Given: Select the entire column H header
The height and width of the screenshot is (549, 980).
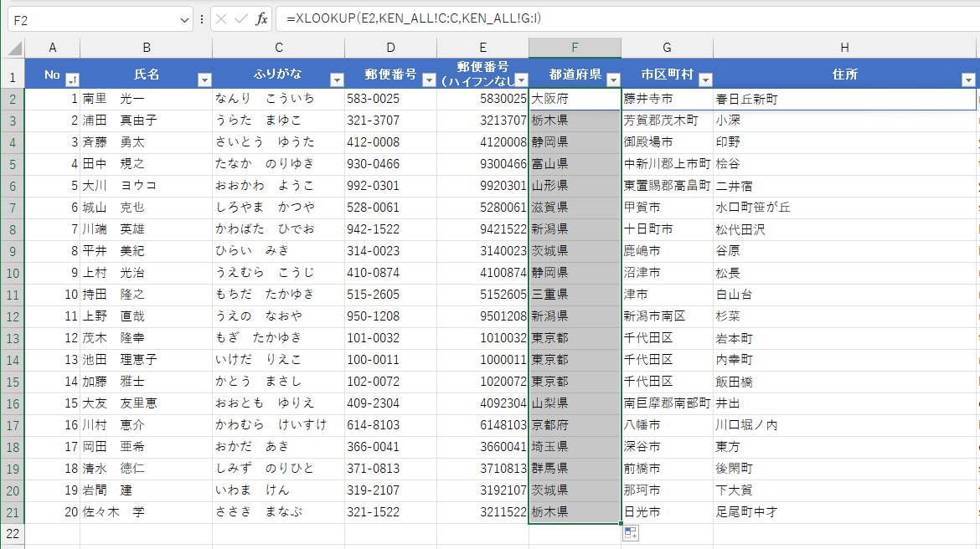Looking at the screenshot, I should [x=844, y=48].
